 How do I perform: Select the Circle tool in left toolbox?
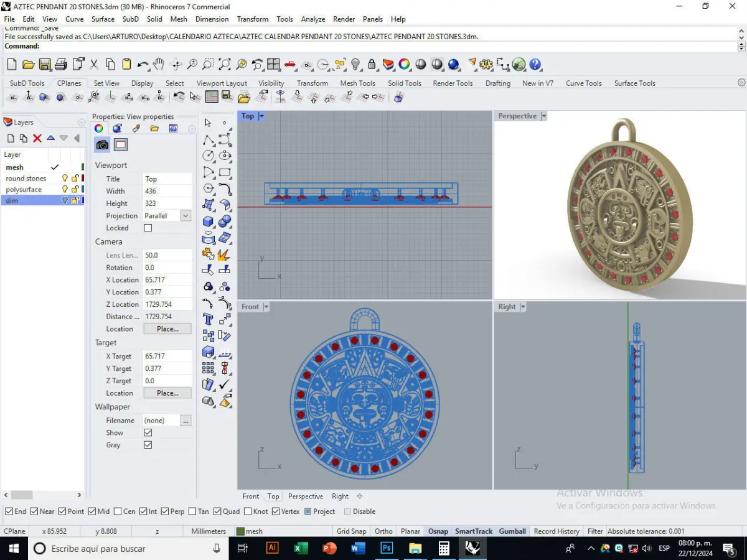point(208,156)
